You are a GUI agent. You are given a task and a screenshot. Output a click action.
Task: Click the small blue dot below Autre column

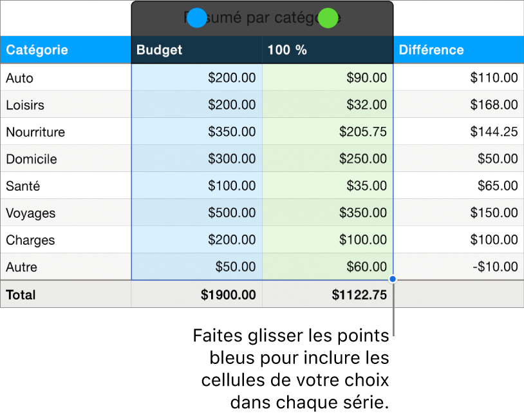(x=392, y=278)
